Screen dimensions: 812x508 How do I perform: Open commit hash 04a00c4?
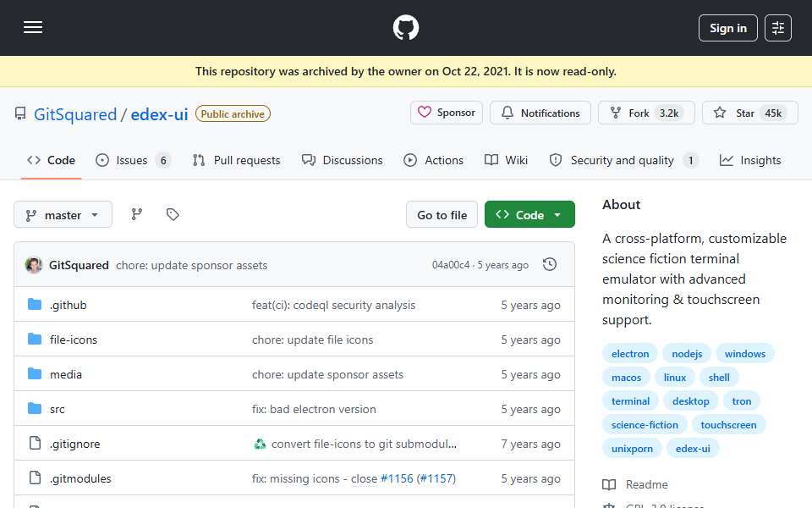coord(451,265)
